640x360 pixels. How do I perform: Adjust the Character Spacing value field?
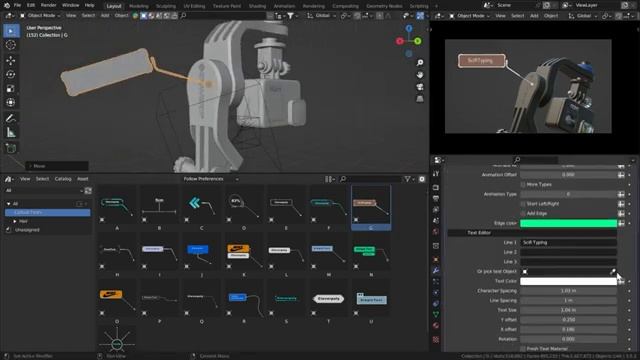(x=568, y=291)
